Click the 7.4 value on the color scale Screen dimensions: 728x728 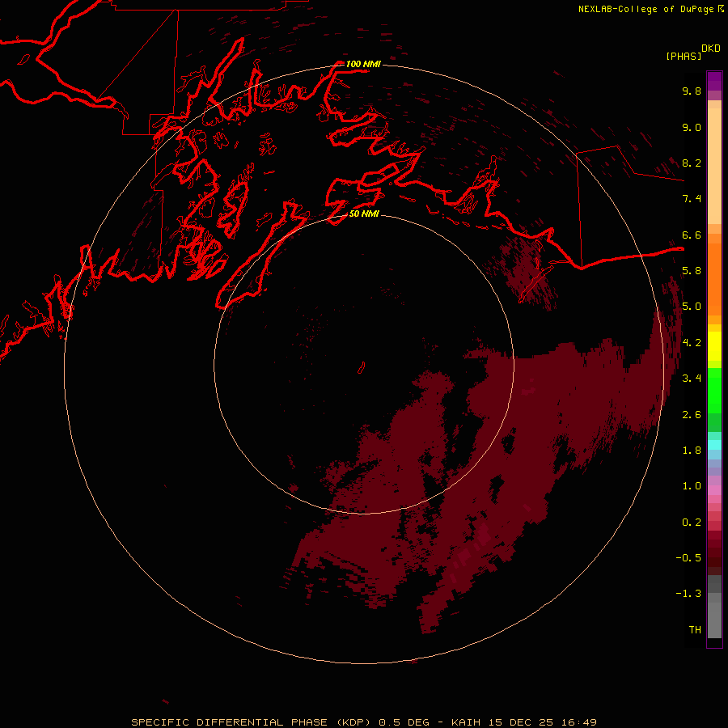pos(692,199)
